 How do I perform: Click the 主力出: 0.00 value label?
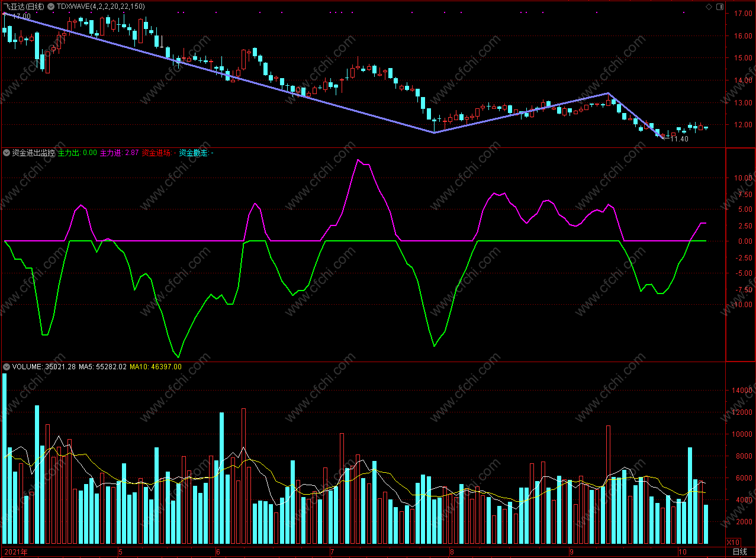pos(78,153)
